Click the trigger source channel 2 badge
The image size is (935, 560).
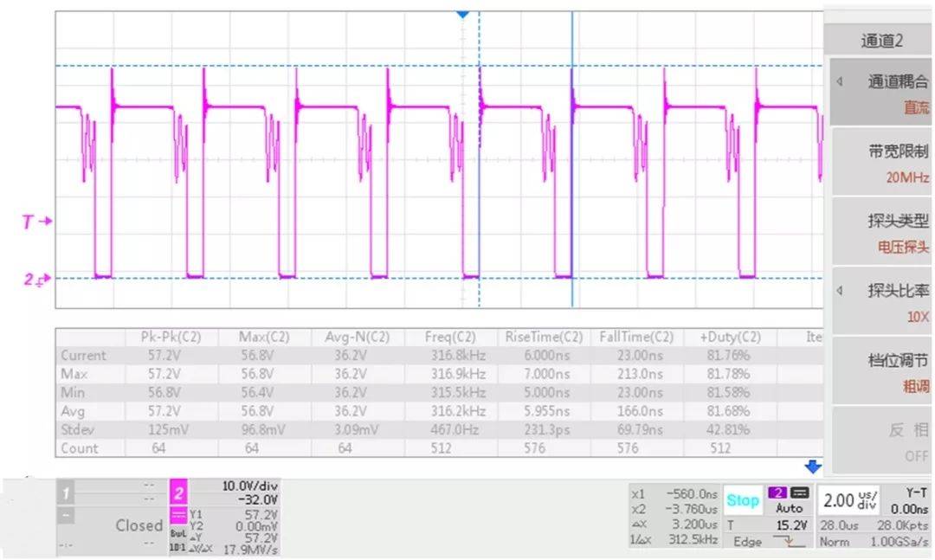(x=777, y=492)
